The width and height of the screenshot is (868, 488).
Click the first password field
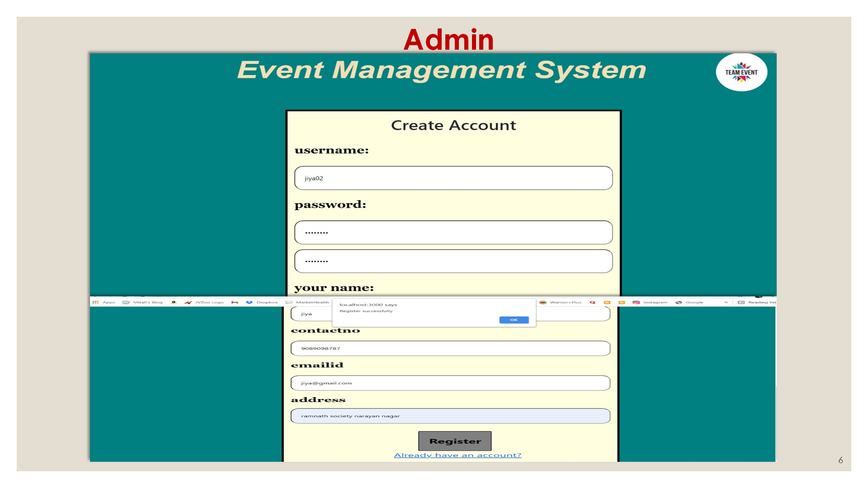(453, 232)
